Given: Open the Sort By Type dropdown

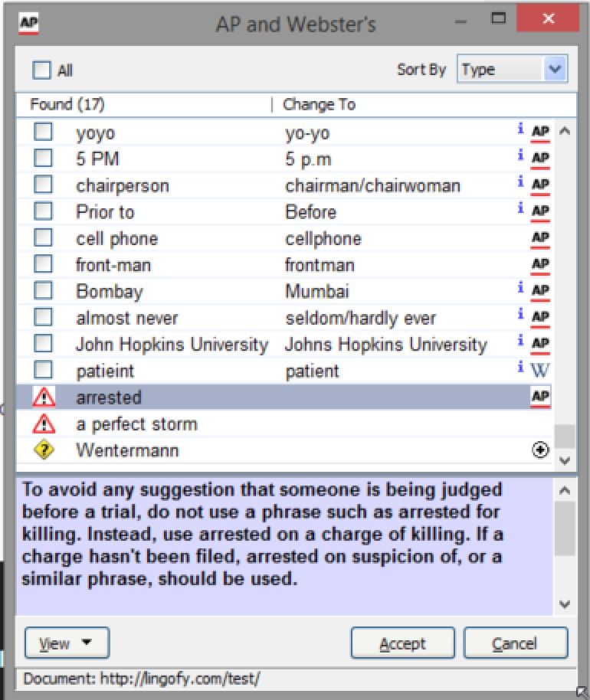Looking at the screenshot, I should (513, 69).
